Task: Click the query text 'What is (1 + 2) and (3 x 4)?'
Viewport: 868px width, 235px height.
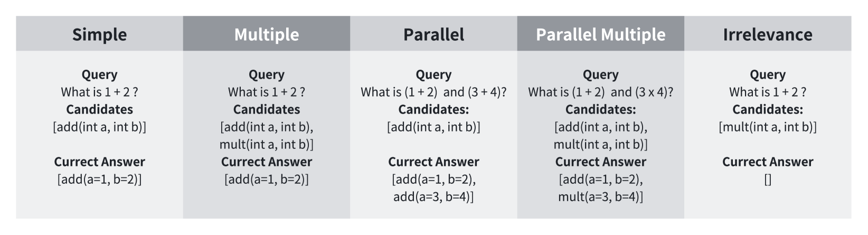Action: point(600,92)
